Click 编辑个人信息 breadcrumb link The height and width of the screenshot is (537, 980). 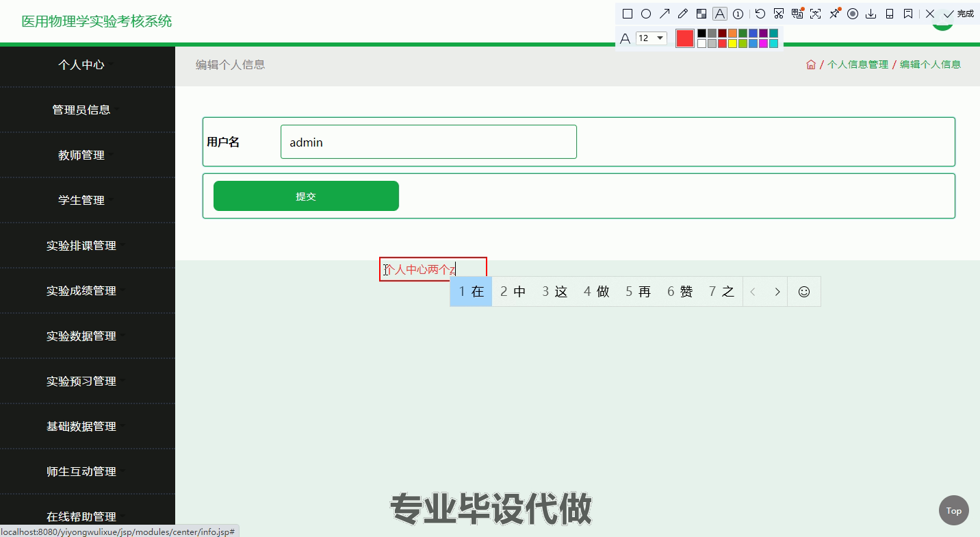click(x=930, y=64)
